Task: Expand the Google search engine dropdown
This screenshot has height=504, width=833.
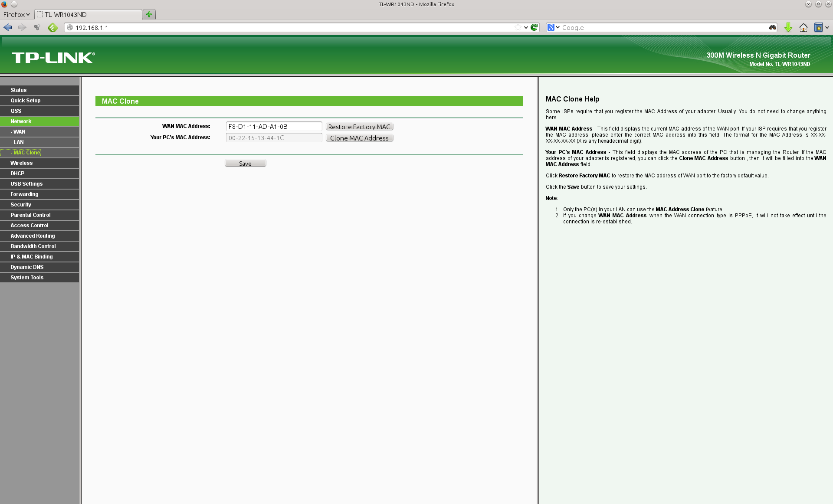Action: [558, 27]
